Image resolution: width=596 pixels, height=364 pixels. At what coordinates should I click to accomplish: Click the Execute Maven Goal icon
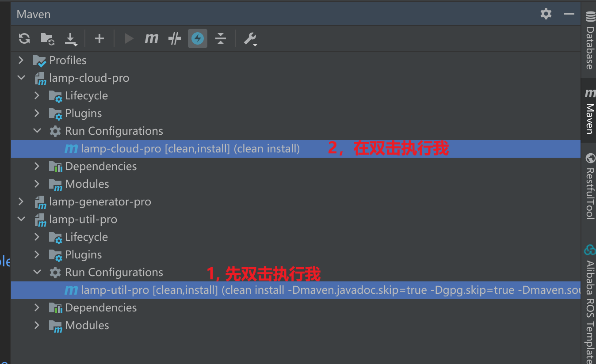(x=152, y=39)
